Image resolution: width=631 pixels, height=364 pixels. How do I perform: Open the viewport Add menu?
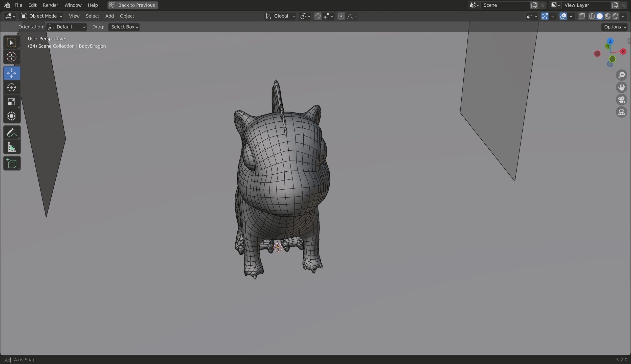coord(109,16)
